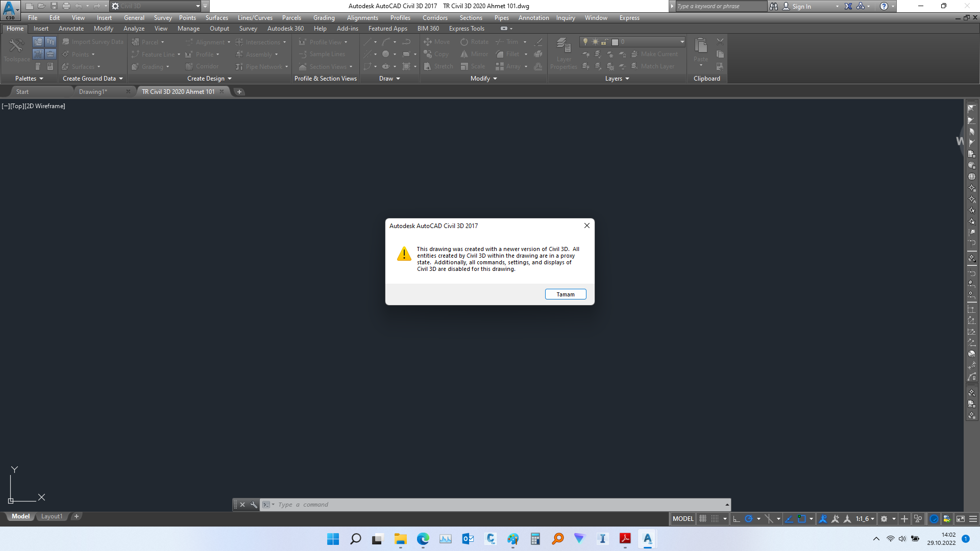The image size is (980, 551).
Task: Click the Tamam button in the warning dialog
Action: pyautogui.click(x=566, y=294)
